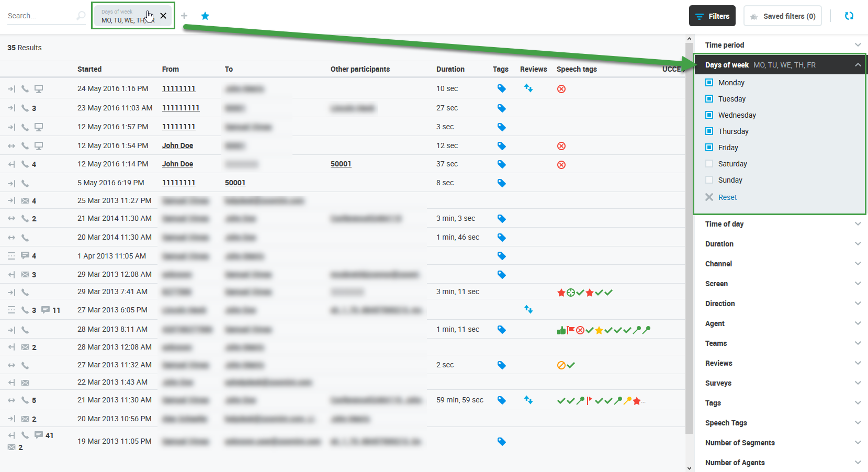Viewport: 868px width, 472px height.
Task: Click the Reset link in Days of week
Action: click(727, 197)
